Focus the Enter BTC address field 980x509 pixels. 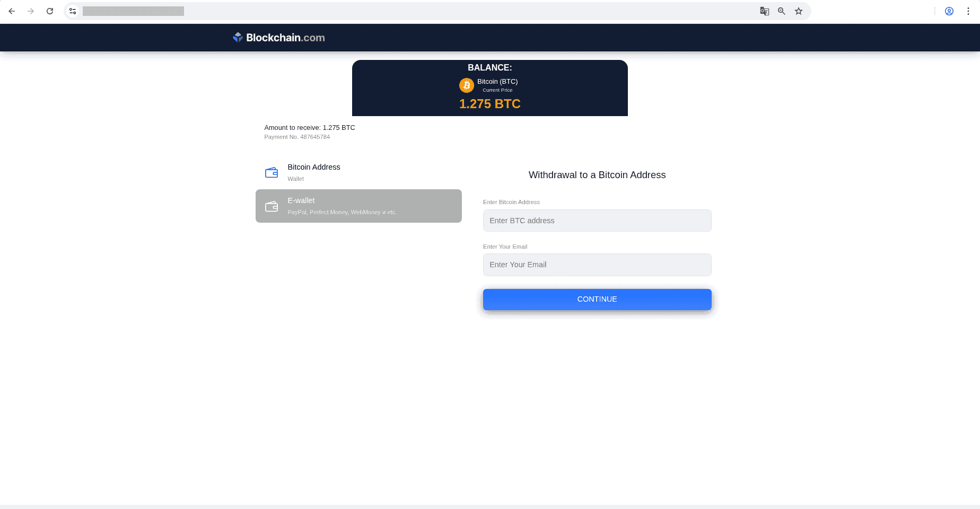tap(597, 221)
